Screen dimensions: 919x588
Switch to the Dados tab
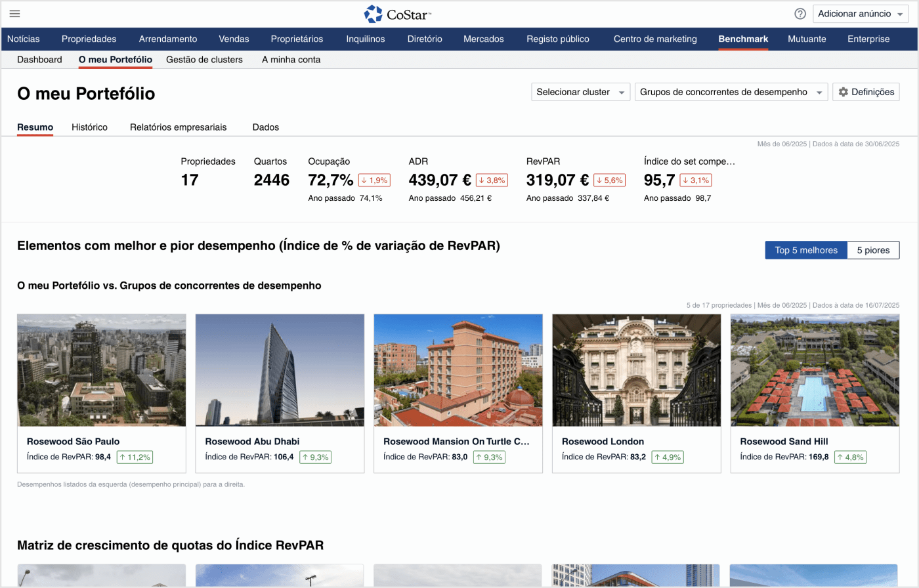pyautogui.click(x=266, y=127)
